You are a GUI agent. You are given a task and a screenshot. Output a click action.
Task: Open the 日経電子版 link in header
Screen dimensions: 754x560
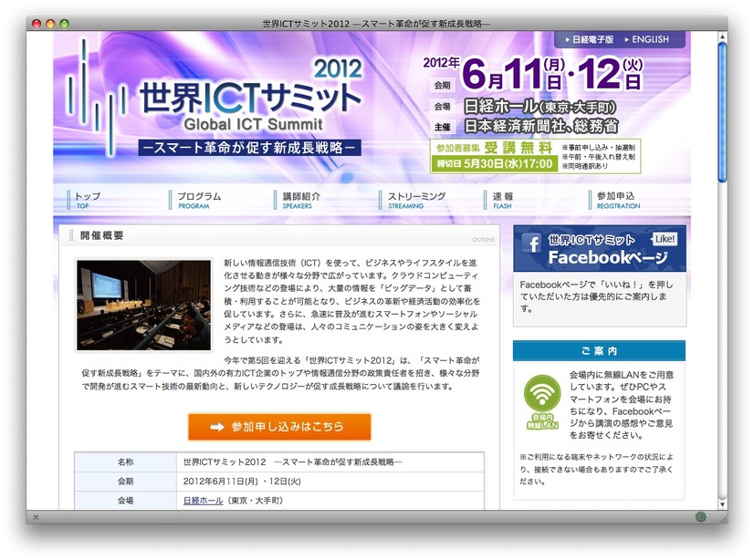[590, 39]
